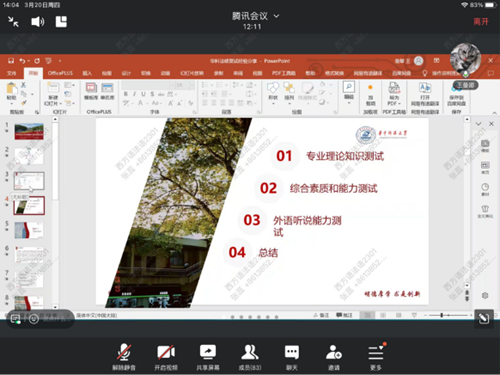
Task: Unmute the microphone (解除静音)
Action: click(x=124, y=357)
